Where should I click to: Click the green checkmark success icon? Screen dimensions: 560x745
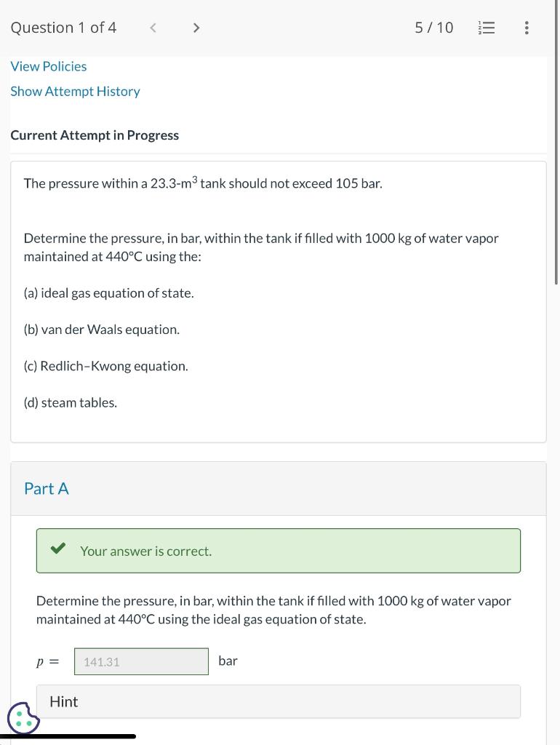click(58, 550)
